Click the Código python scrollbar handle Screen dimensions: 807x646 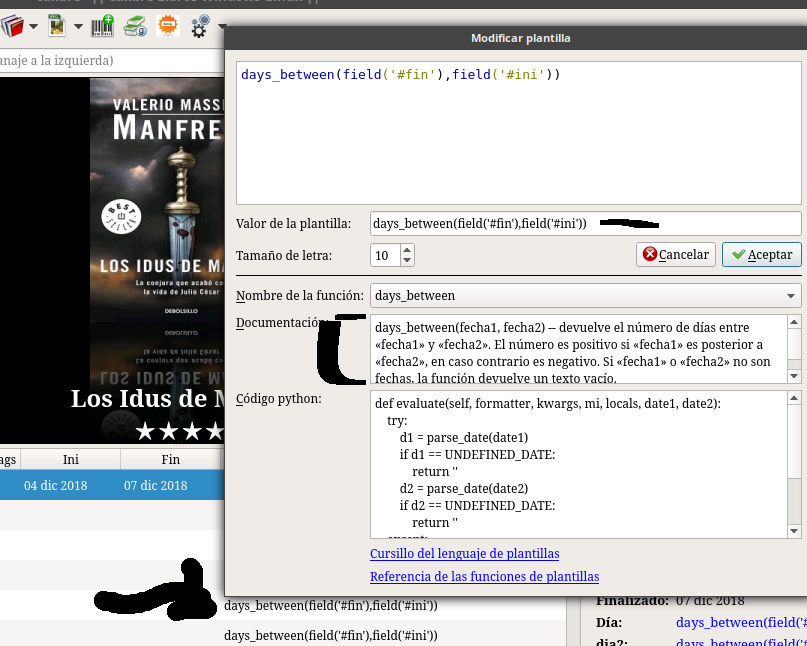click(794, 441)
